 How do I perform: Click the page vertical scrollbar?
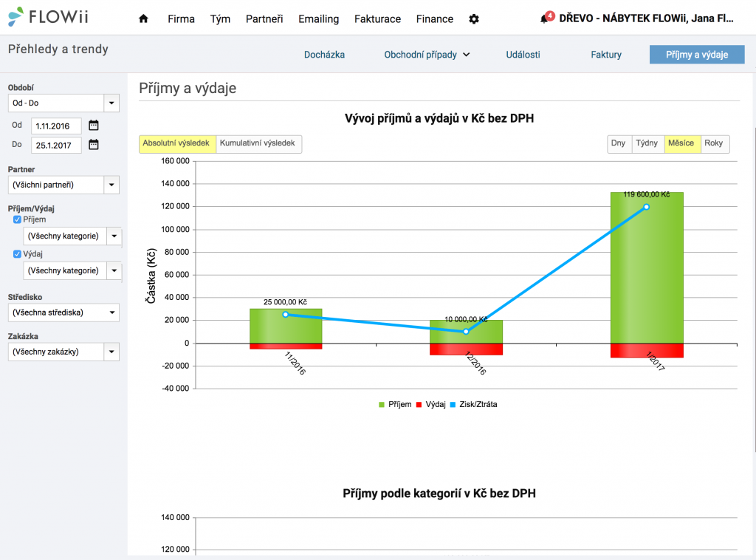click(754, 290)
